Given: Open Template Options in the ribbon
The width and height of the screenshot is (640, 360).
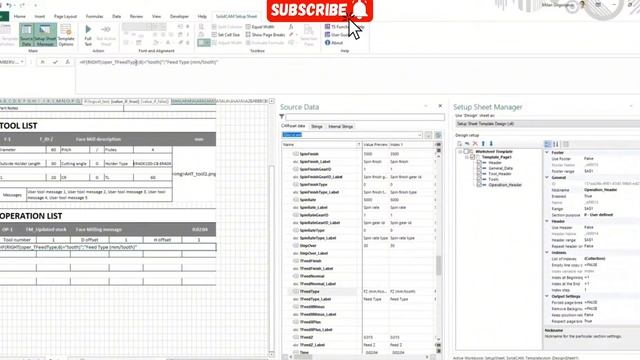Looking at the screenshot, I should click(66, 35).
